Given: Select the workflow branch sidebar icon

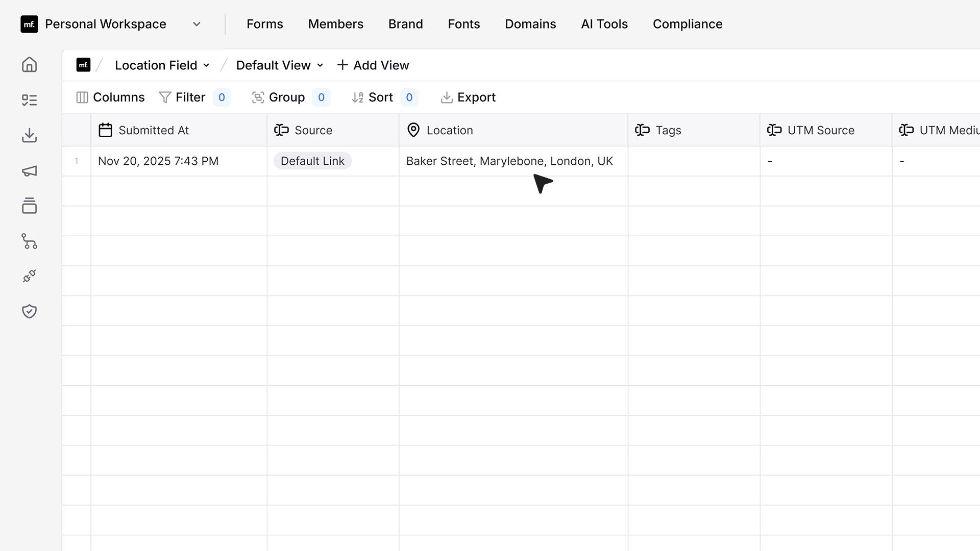Looking at the screenshot, I should tap(29, 241).
